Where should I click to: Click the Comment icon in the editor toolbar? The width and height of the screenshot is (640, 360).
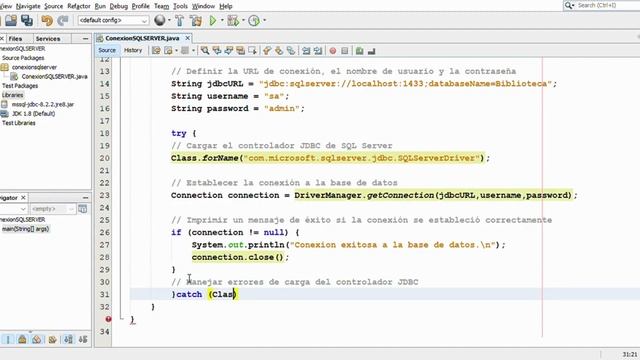click(359, 51)
